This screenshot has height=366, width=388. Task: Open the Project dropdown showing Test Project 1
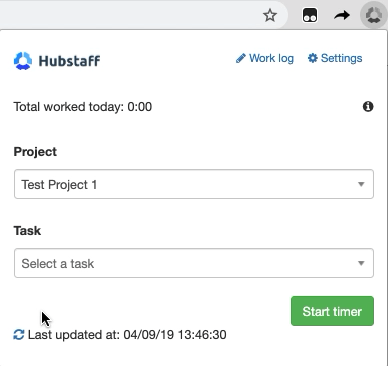194,184
